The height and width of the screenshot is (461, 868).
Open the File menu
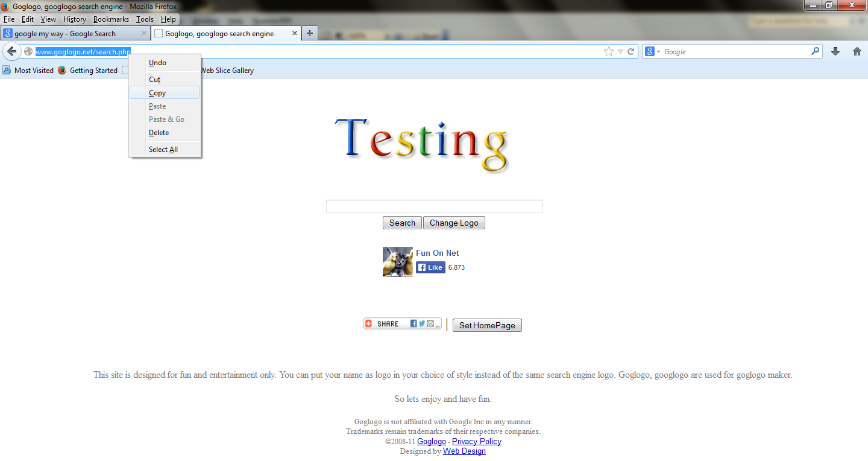pyautogui.click(x=9, y=19)
